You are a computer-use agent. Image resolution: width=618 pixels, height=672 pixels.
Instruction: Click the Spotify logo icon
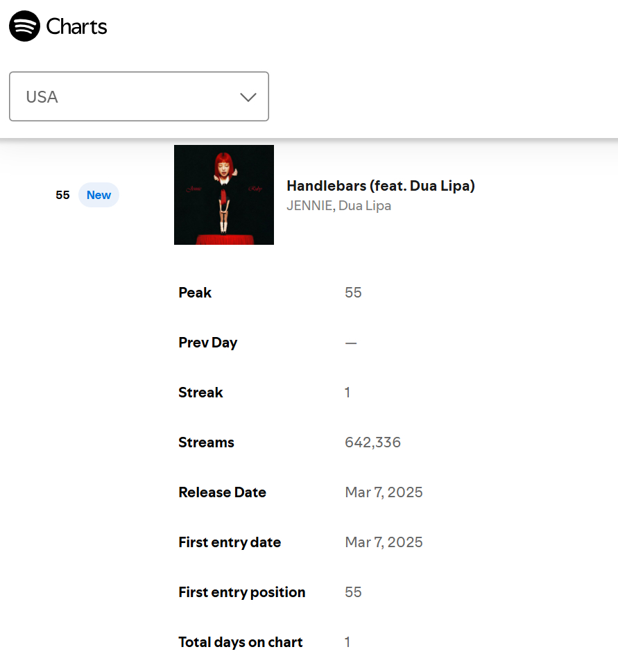click(x=24, y=26)
